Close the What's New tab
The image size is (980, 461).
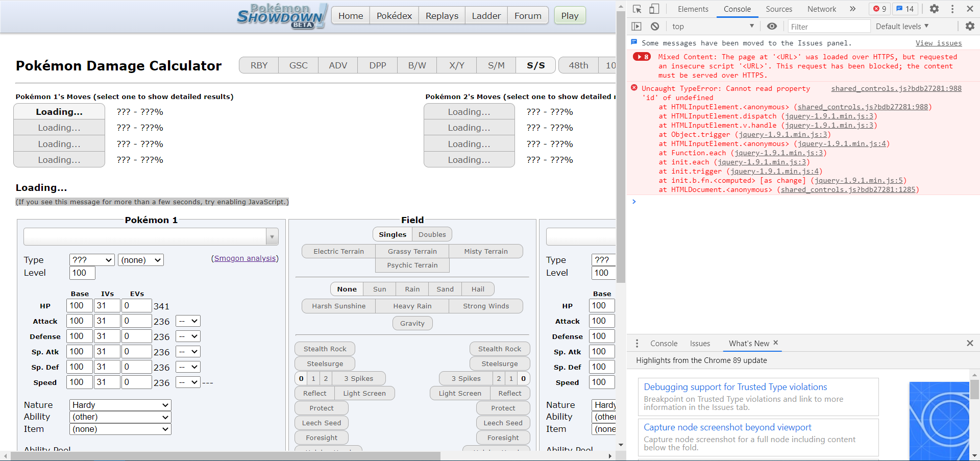tap(776, 343)
